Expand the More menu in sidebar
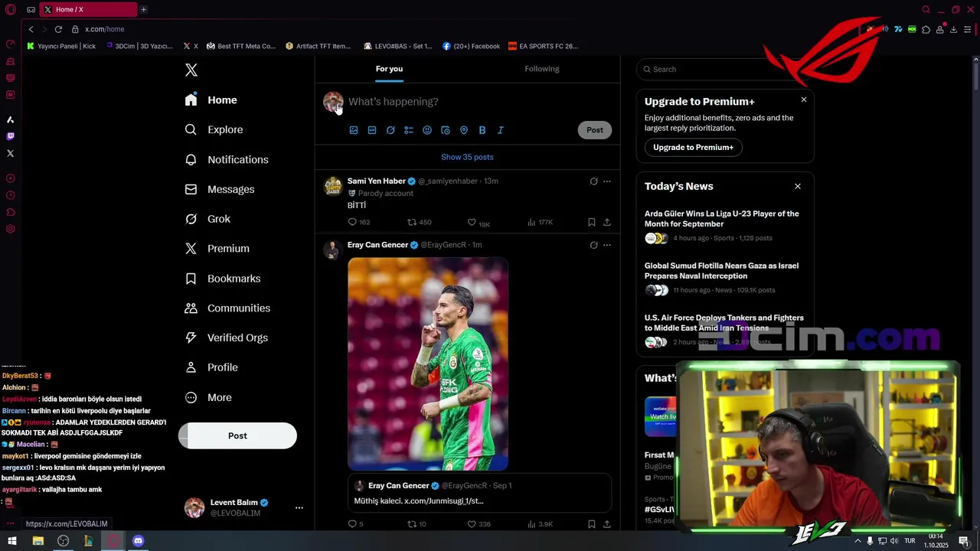 pos(208,398)
